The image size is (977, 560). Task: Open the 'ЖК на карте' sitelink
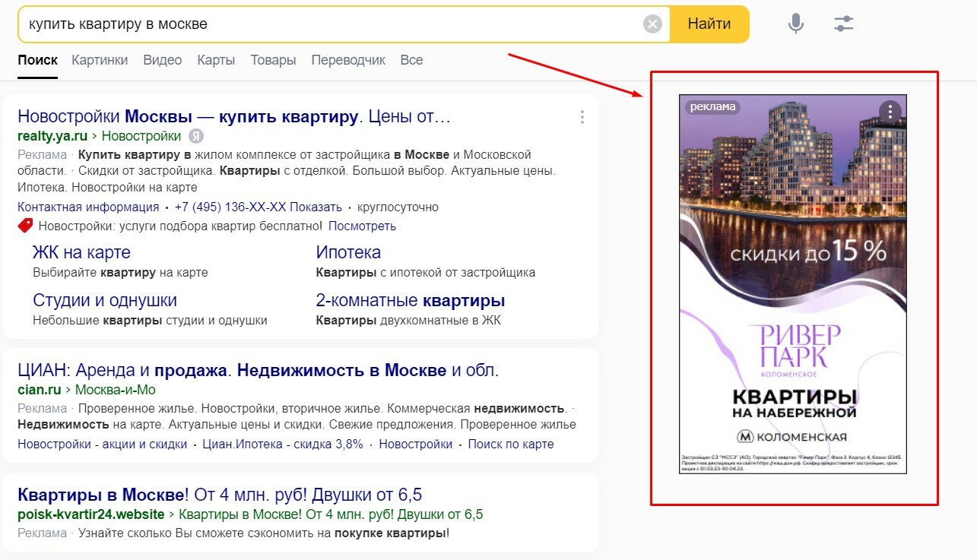click(81, 252)
